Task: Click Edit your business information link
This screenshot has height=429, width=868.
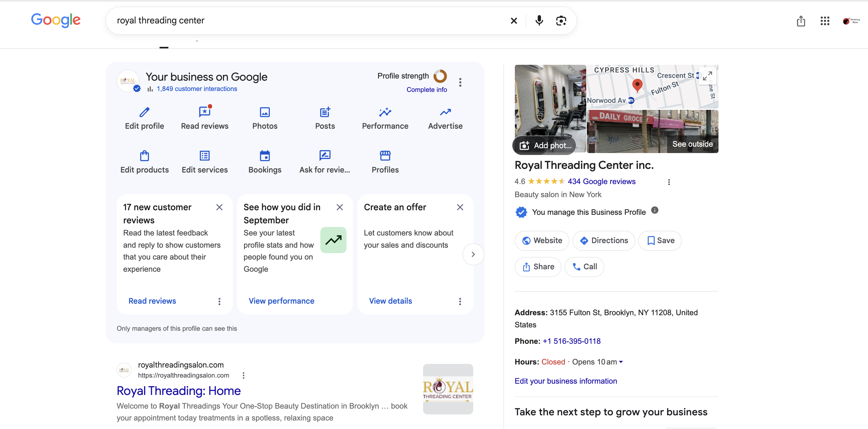Action: point(566,381)
